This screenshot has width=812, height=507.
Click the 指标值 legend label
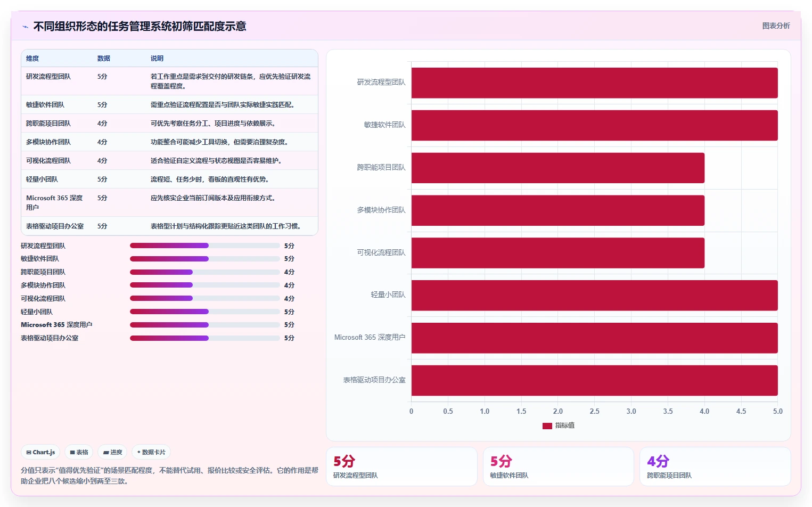pyautogui.click(x=565, y=426)
